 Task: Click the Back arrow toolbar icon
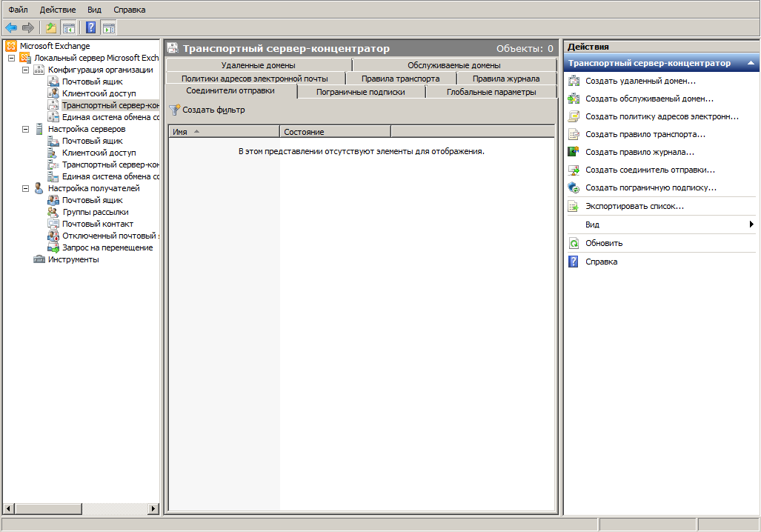click(x=11, y=28)
